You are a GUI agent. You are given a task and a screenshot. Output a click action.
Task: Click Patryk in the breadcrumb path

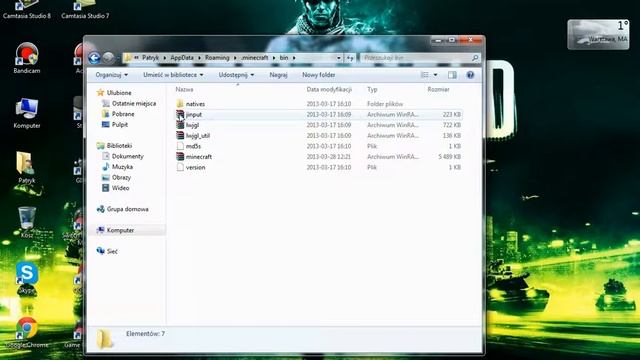(150, 58)
